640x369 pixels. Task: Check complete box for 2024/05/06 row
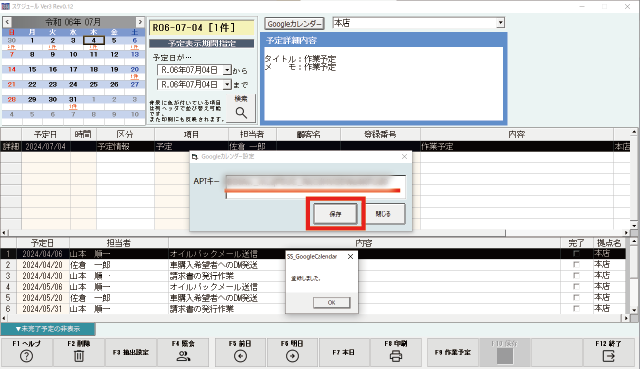576,287
